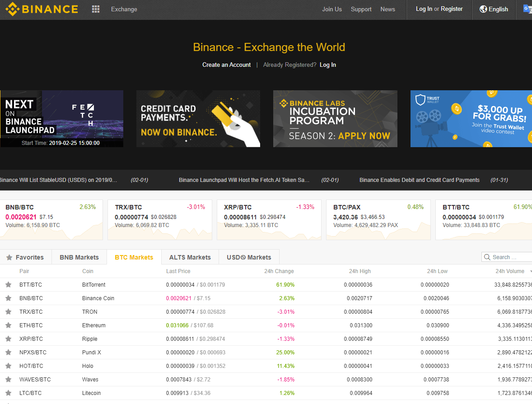This screenshot has width=532, height=404.
Task: Sort by Pair column header
Action: coord(24,271)
